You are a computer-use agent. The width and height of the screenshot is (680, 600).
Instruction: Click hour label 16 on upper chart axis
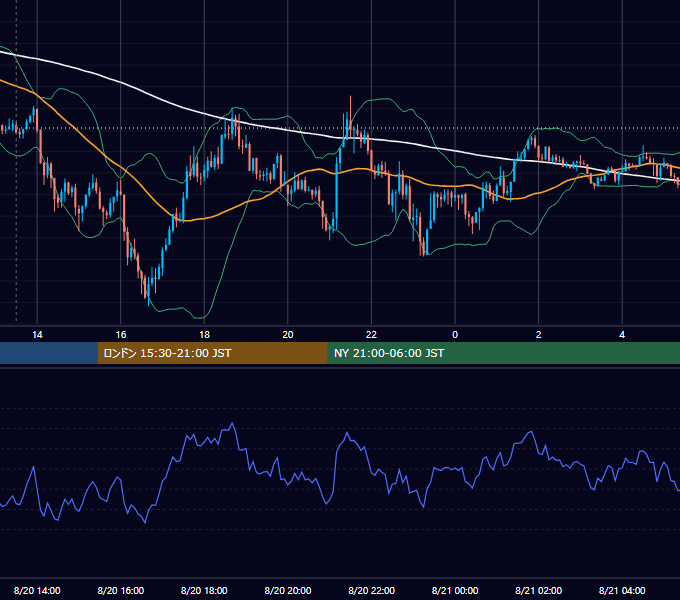point(121,335)
